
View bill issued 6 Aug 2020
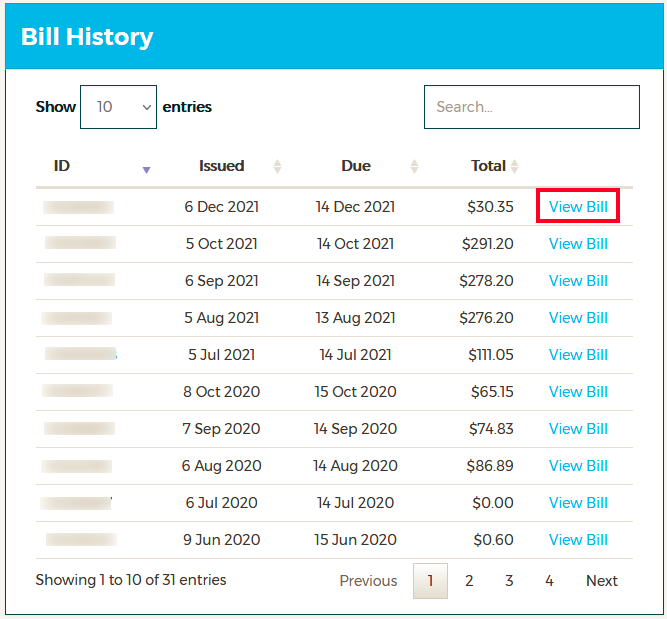pyautogui.click(x=578, y=466)
